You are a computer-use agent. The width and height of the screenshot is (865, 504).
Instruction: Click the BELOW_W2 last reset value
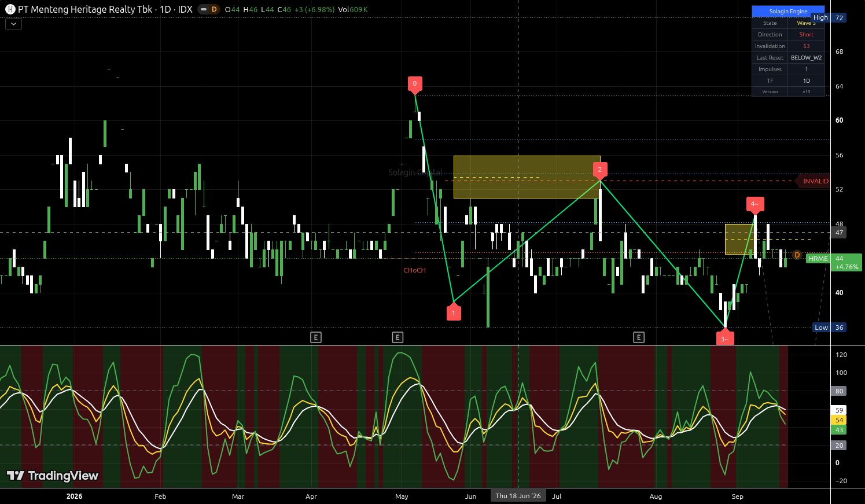806,58
